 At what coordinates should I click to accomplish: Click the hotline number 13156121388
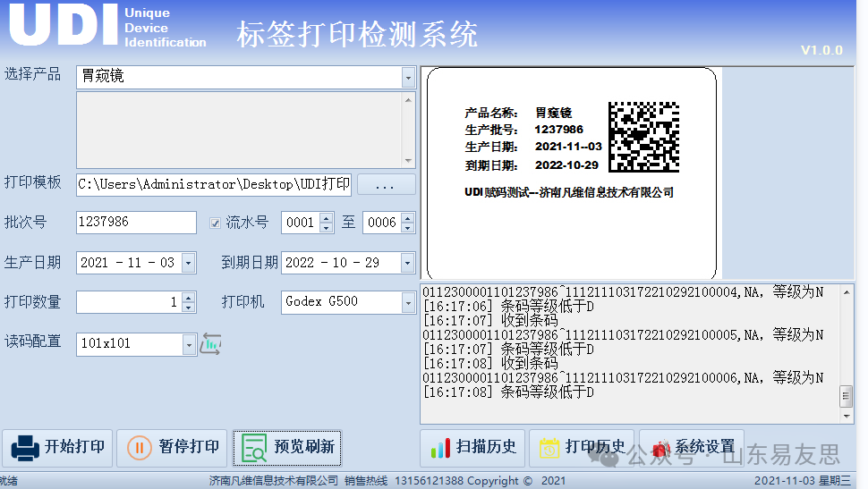pyautogui.click(x=429, y=481)
